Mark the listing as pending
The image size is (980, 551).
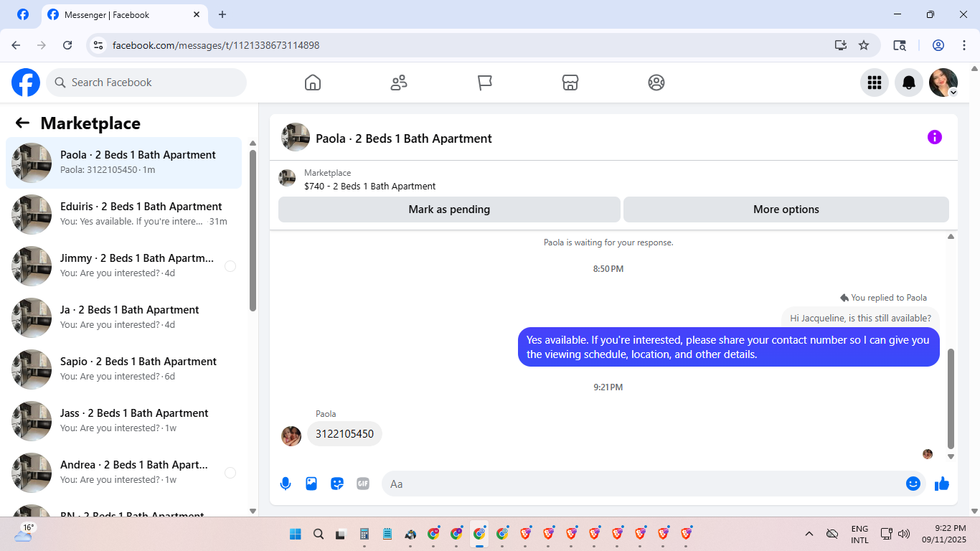pyautogui.click(x=449, y=209)
